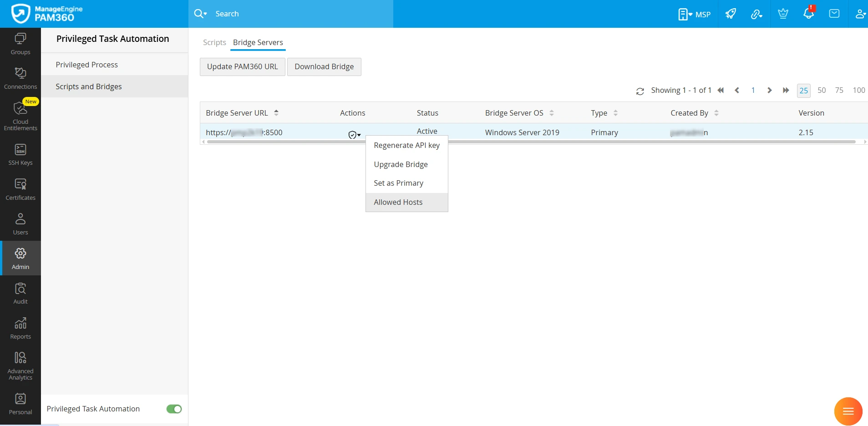The height and width of the screenshot is (426, 868).
Task: Open the Certificates section
Action: point(20,188)
